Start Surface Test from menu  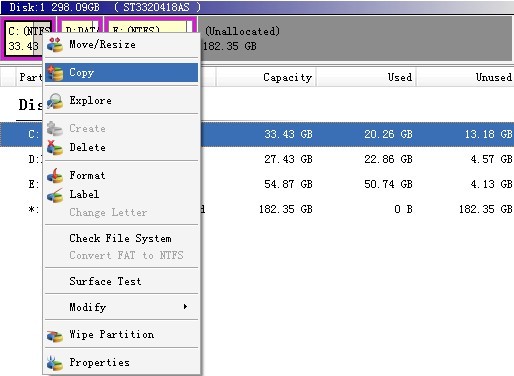(122, 281)
